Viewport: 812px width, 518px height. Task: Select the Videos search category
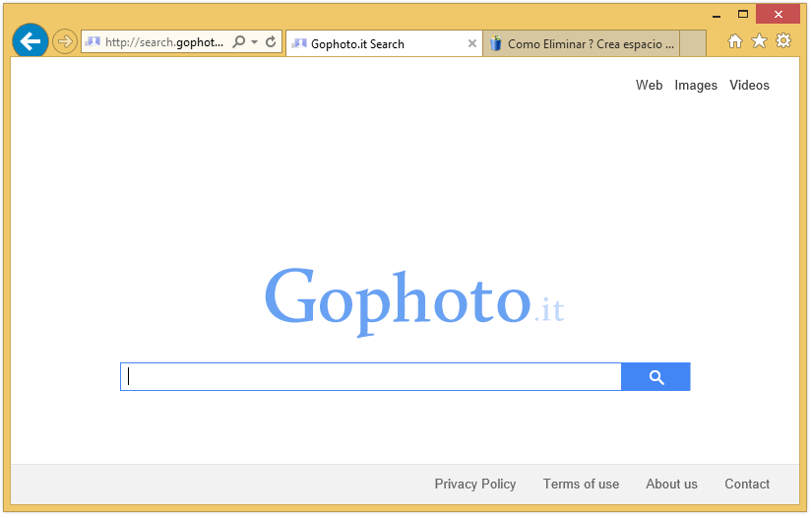click(749, 85)
